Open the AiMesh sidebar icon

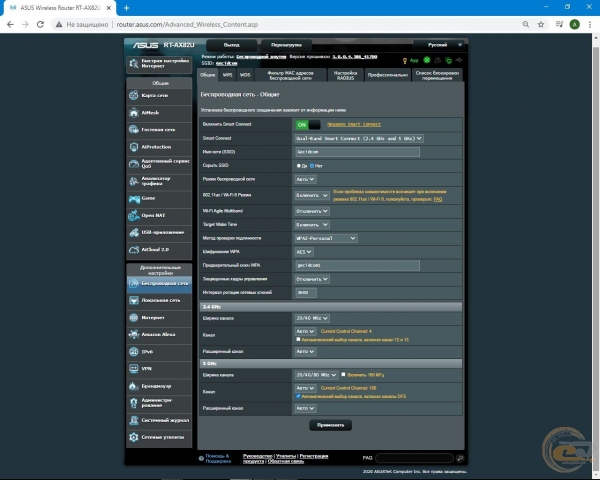(134, 113)
